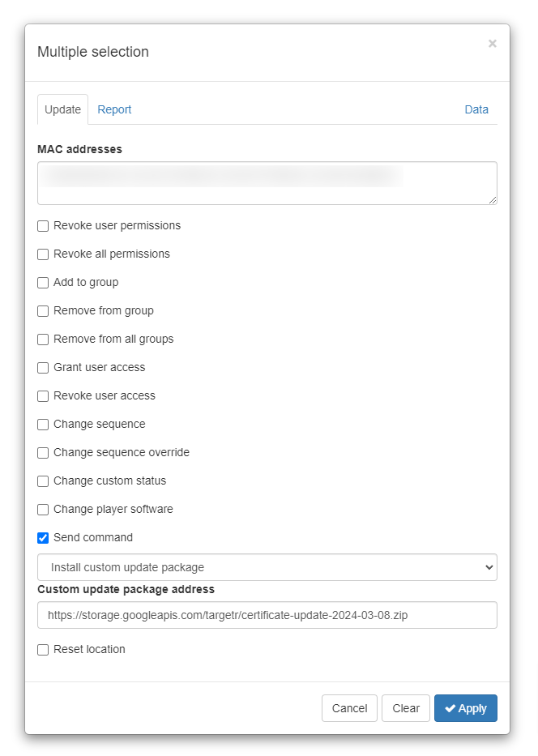Image resolution: width=538 pixels, height=756 pixels.
Task: Close the Multiple selection dialog
Action: tap(492, 44)
